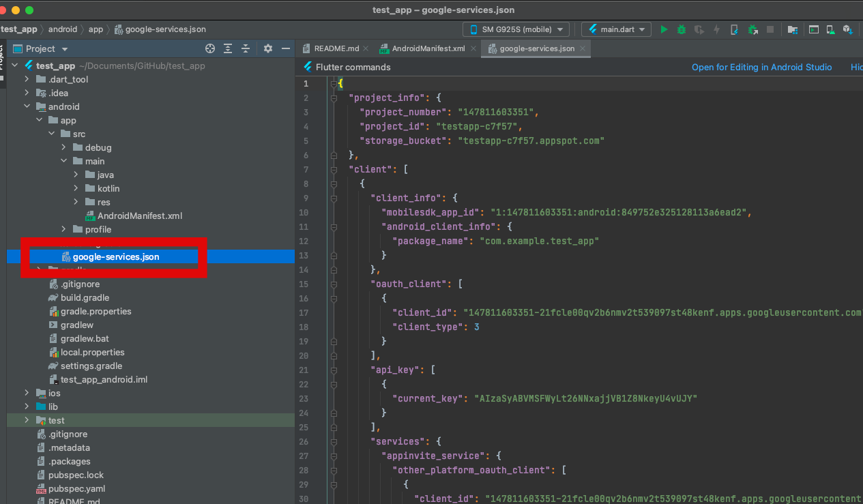Click Open for Editing in Android Studio
863x504 pixels.
click(x=761, y=67)
